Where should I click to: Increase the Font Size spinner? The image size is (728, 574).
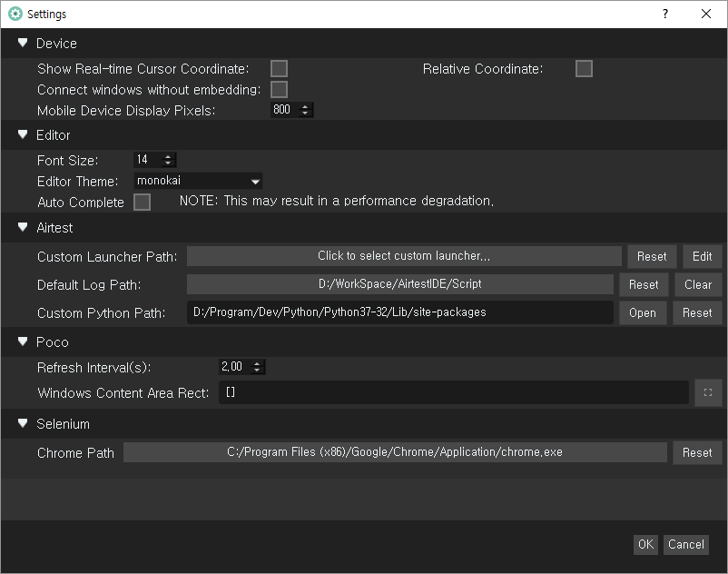(x=168, y=156)
